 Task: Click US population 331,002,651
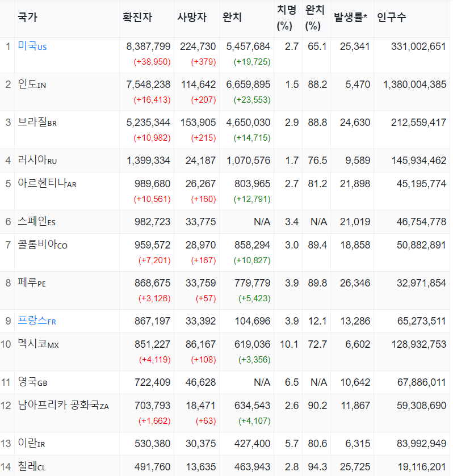[x=419, y=47]
